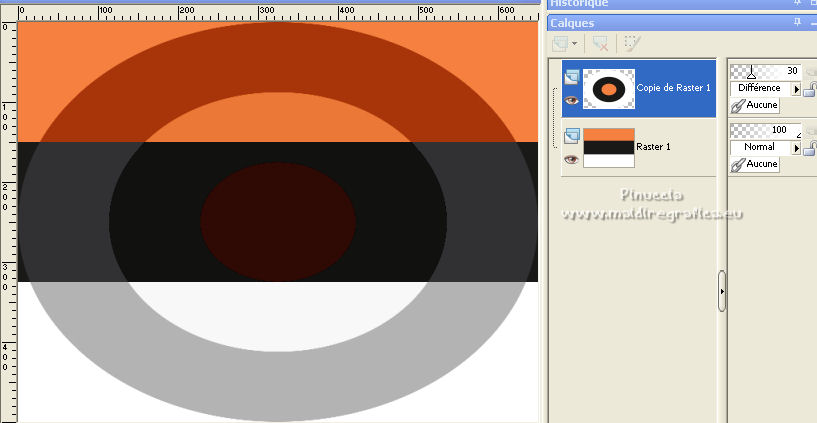Click the horizontal ruler at mark 300
The image size is (817, 423).
266,10
